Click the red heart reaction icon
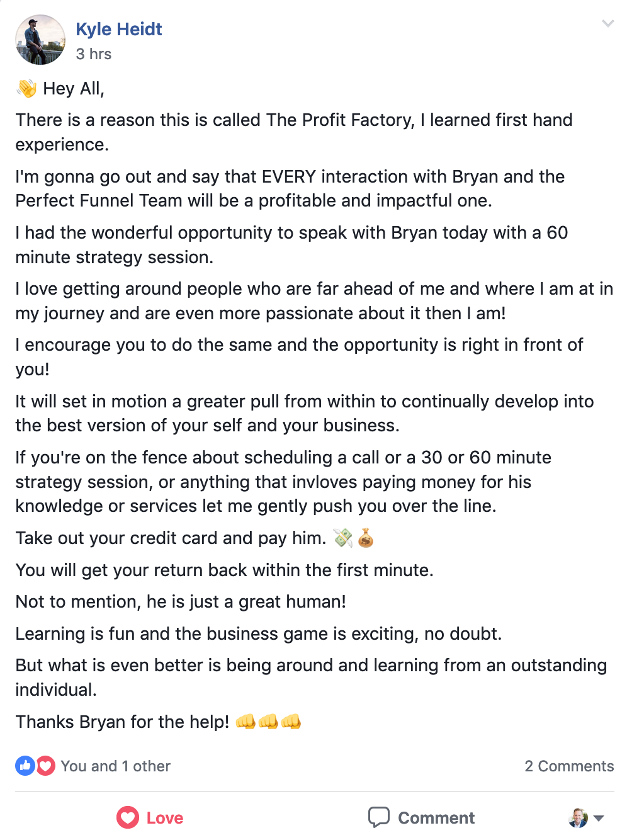 coord(45,766)
